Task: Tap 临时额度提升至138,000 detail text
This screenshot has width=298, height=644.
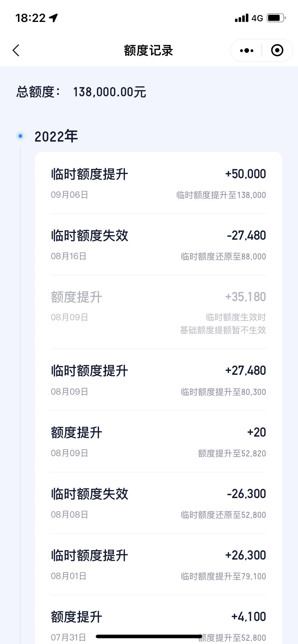Action: 221,195
